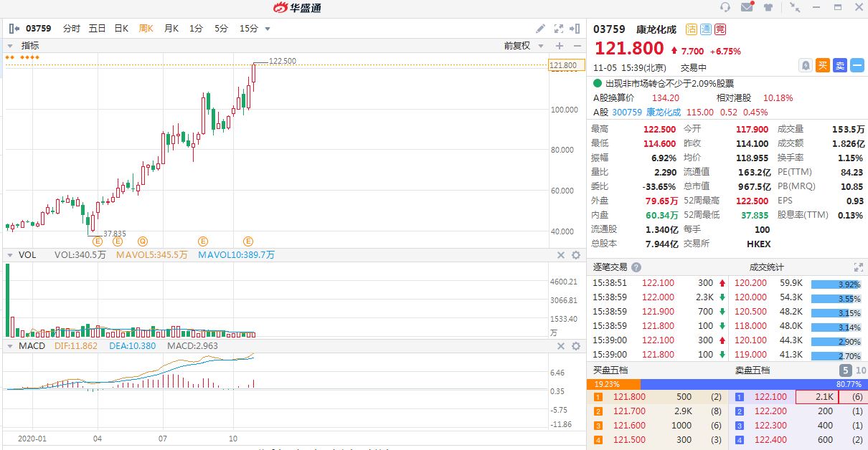Switch to 15分 fifteen-minute chart
This screenshot has height=450, width=868.
coord(248,29)
